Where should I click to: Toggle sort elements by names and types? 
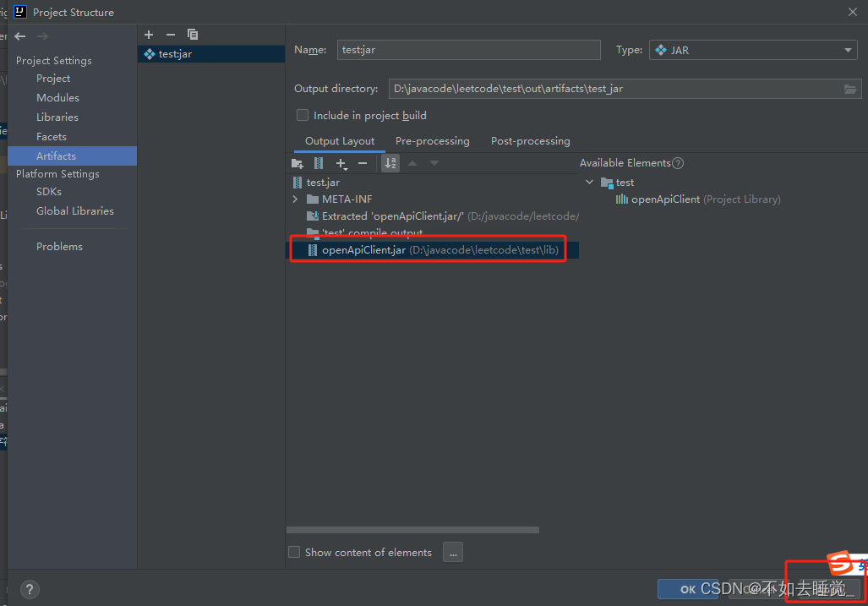(390, 163)
